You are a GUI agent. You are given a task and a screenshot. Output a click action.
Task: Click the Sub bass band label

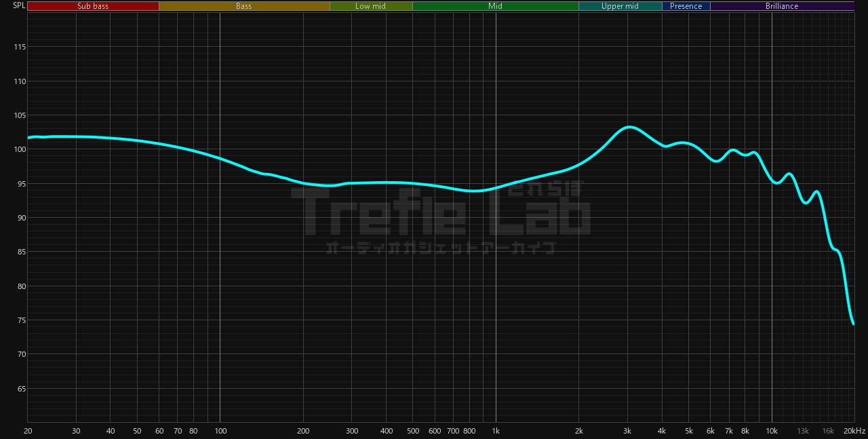[93, 6]
